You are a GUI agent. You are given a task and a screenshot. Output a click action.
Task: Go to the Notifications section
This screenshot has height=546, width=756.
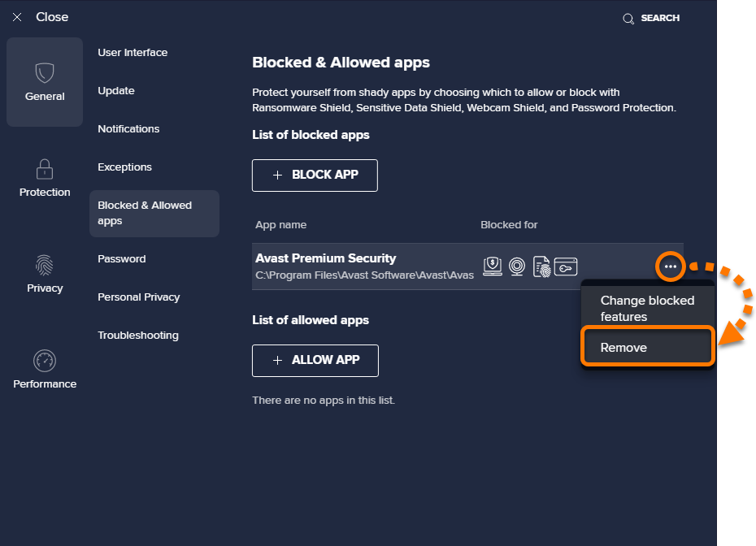[x=128, y=128]
